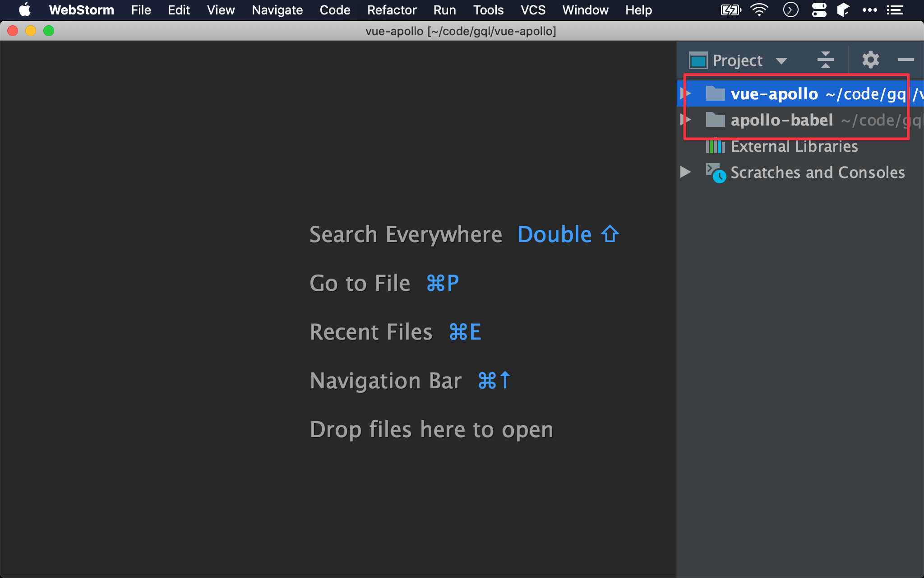924x578 pixels.
Task: Click the Collapse All icon in Project panel
Action: [825, 60]
